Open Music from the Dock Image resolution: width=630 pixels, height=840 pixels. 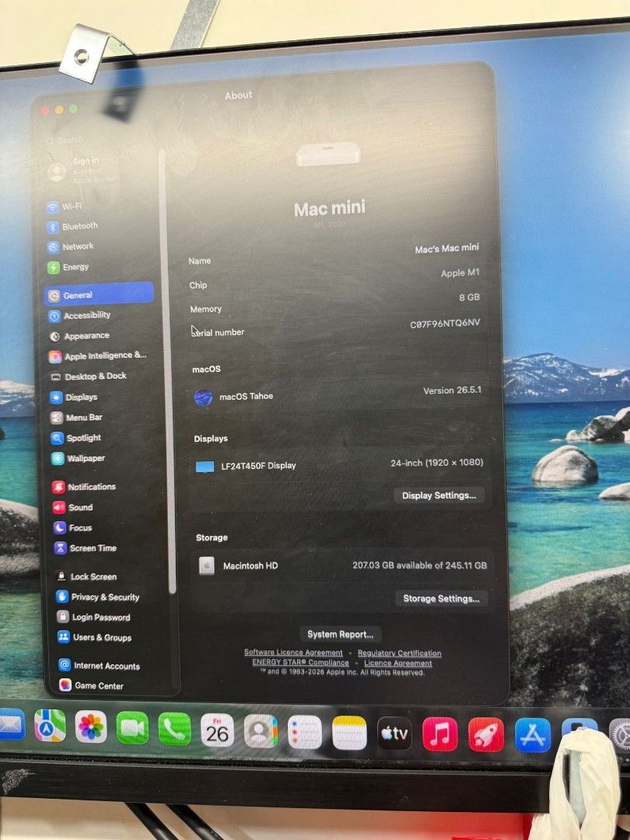click(439, 734)
